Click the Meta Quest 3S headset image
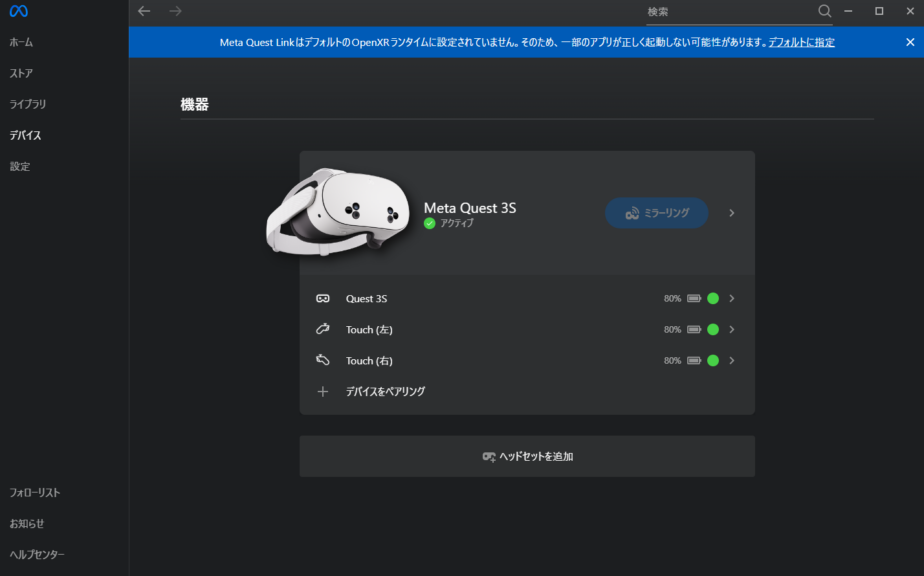The height and width of the screenshot is (576, 924). click(x=338, y=212)
